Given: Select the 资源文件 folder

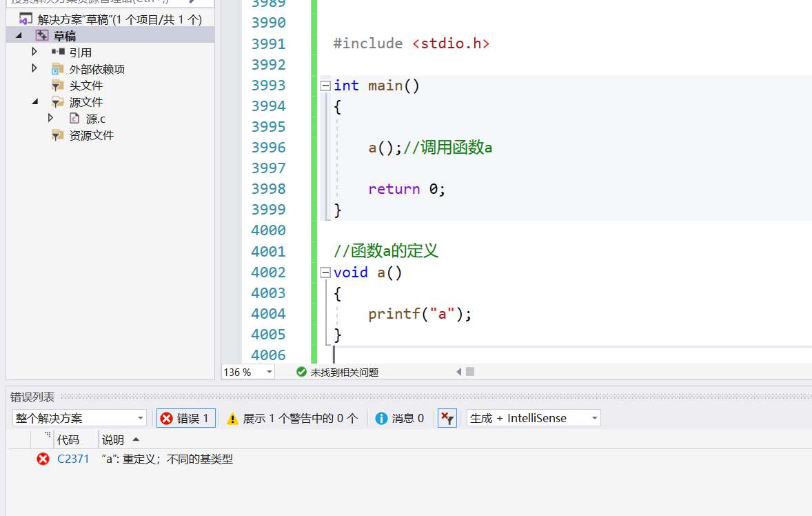Looking at the screenshot, I should (x=91, y=135).
